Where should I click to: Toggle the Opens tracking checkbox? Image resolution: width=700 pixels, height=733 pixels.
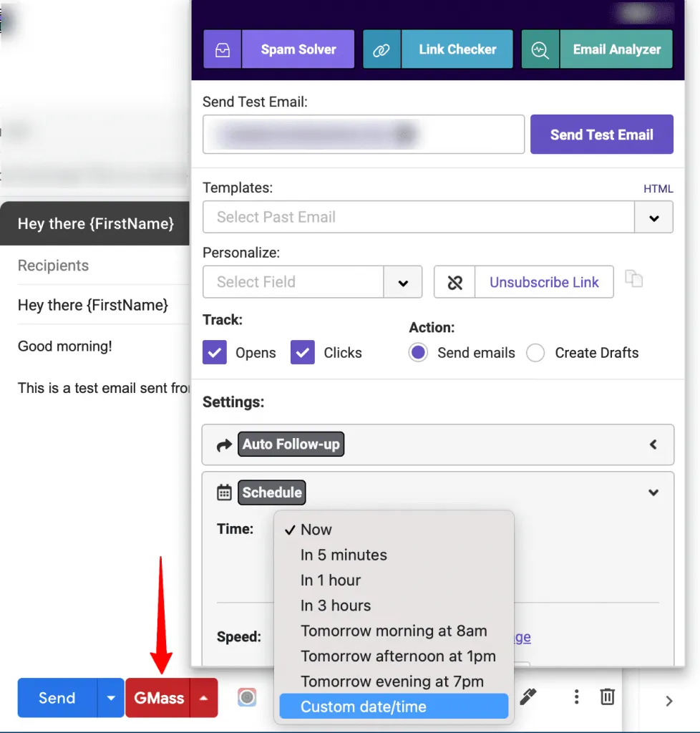(x=215, y=352)
